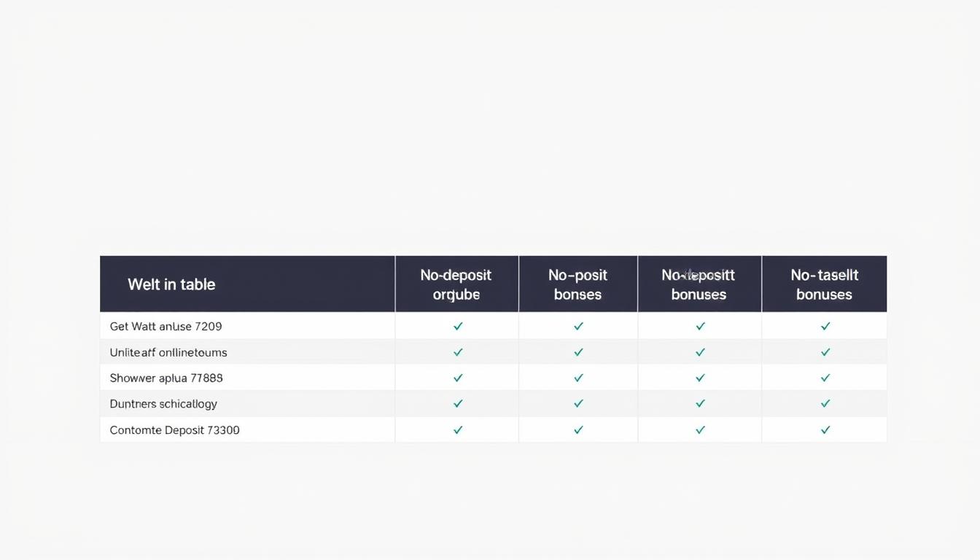Click the No-posit bonses column header
Image resolution: width=980 pixels, height=560 pixels.
pyautogui.click(x=577, y=284)
